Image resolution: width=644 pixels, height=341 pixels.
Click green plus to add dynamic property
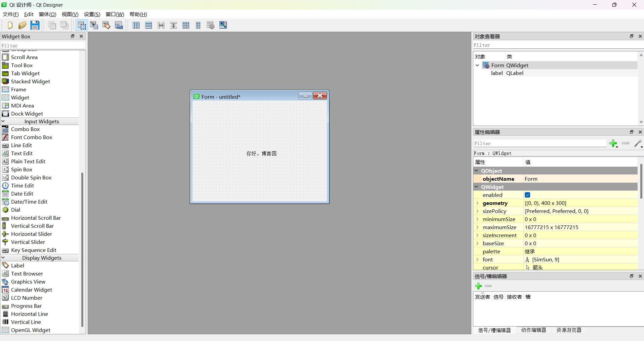(613, 144)
